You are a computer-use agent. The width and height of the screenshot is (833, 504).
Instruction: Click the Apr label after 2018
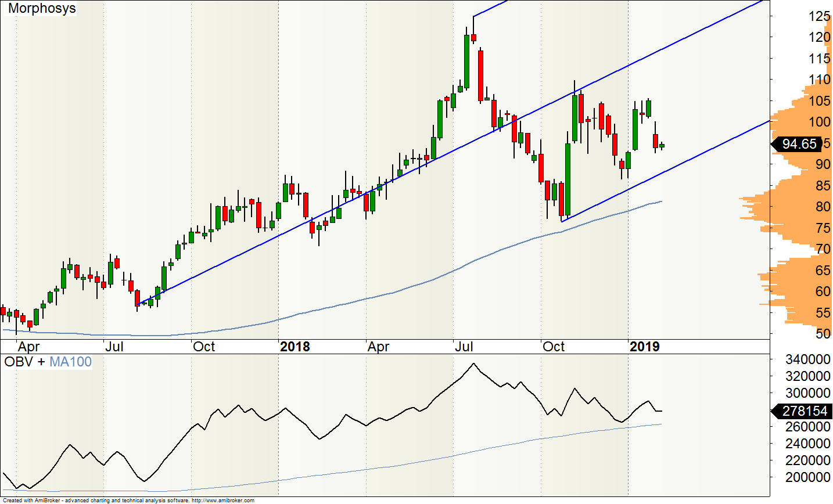click(x=379, y=347)
